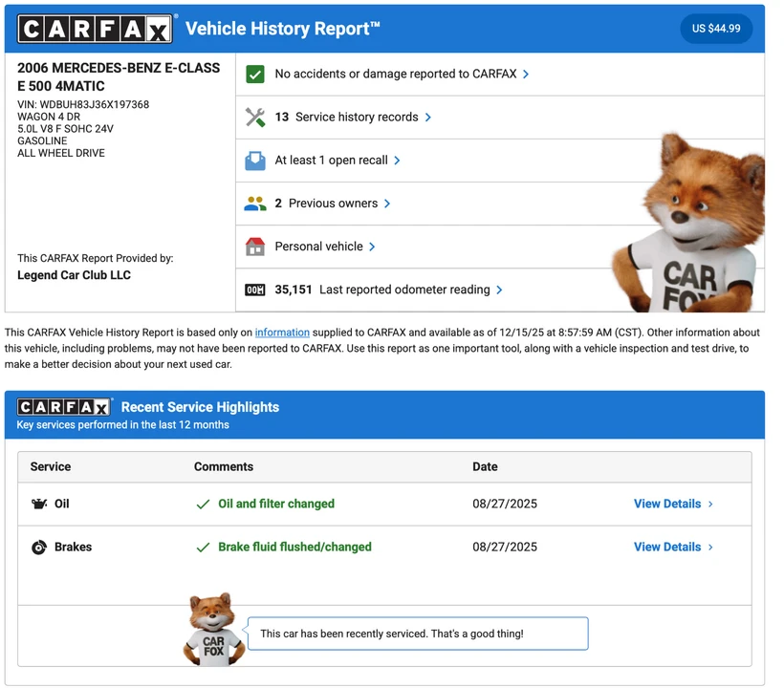This screenshot has width=784, height=688.
Task: Click the 2006 Mercedes-Benz E-Class title
Action: 119,77
